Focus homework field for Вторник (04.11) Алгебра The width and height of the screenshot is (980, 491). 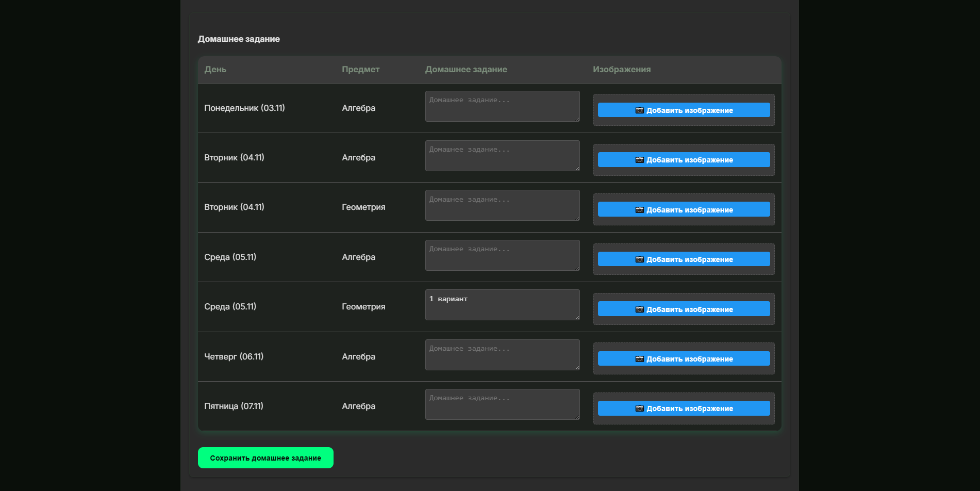[x=503, y=156]
